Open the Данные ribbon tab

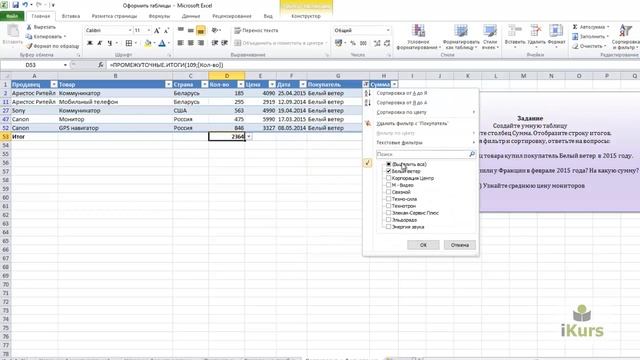pos(191,16)
